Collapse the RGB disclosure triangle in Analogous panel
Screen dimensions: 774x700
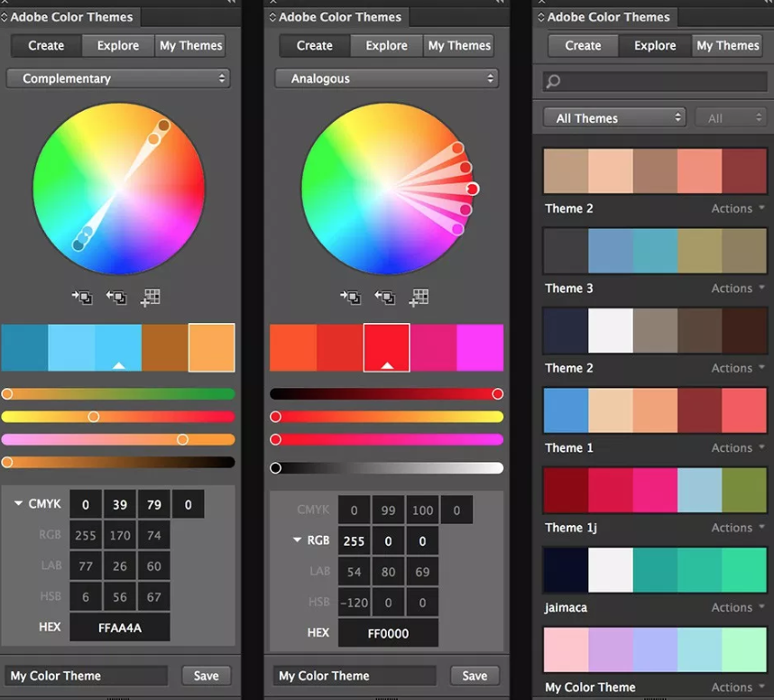tap(297, 540)
